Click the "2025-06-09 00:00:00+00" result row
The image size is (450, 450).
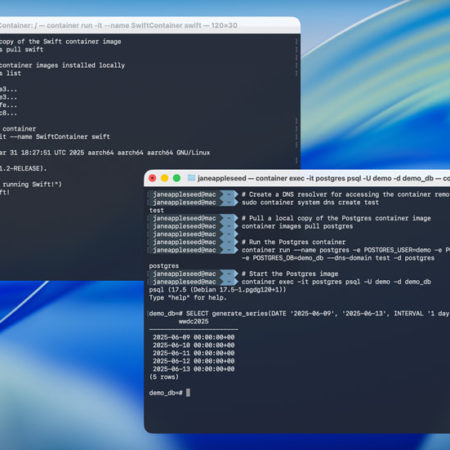coord(193,337)
